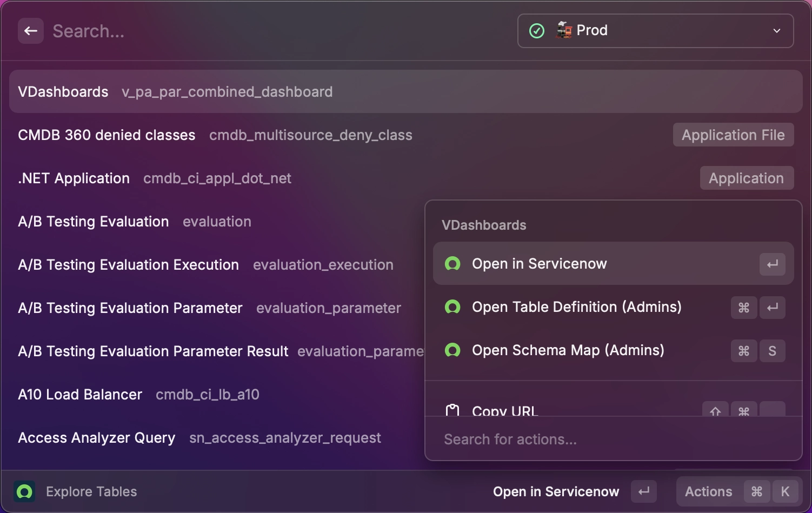Image resolution: width=812 pixels, height=513 pixels.
Task: Click the ServiceNow logo next to Explore Tables
Action: point(24,492)
